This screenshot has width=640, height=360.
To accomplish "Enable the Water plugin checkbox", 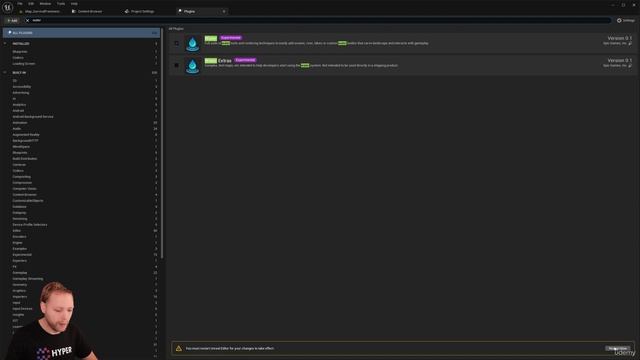I will tap(176, 43).
